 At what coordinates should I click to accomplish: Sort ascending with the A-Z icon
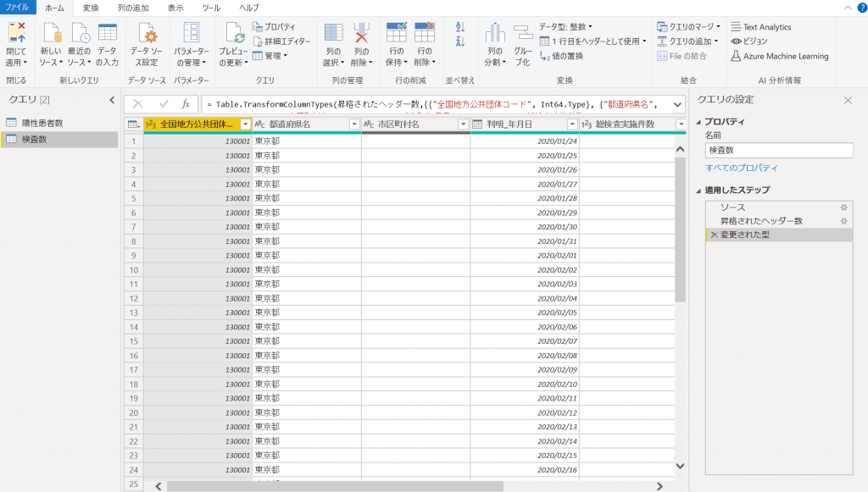point(460,26)
